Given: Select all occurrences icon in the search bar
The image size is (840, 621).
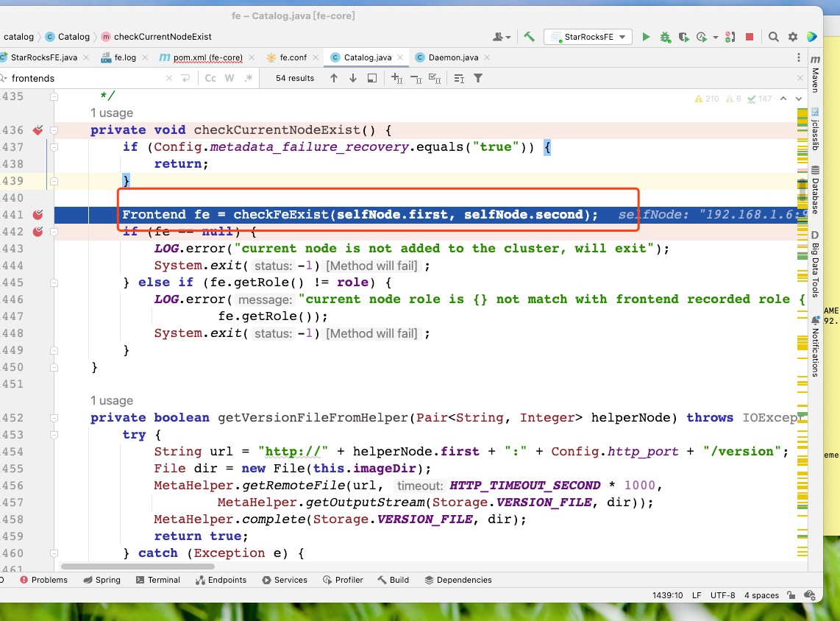Looking at the screenshot, I should point(435,79).
